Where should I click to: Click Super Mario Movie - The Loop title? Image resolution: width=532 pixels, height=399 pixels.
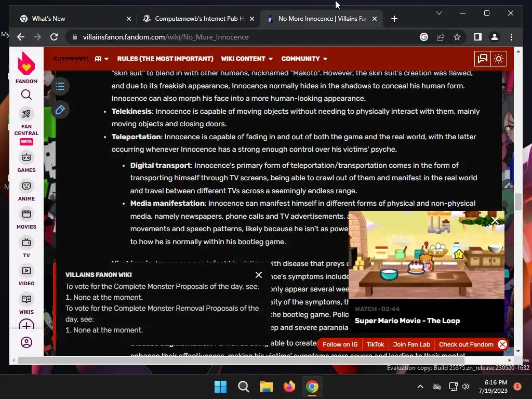coord(407,321)
